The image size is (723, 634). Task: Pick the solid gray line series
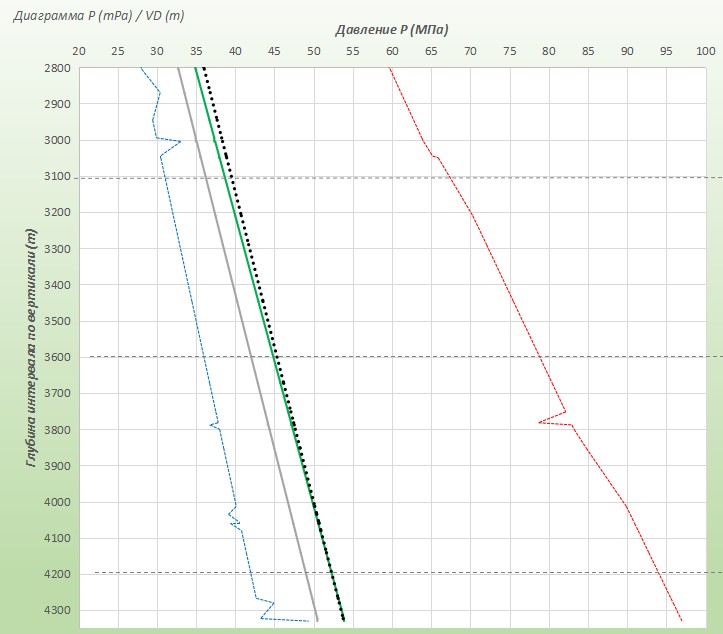click(x=240, y=300)
